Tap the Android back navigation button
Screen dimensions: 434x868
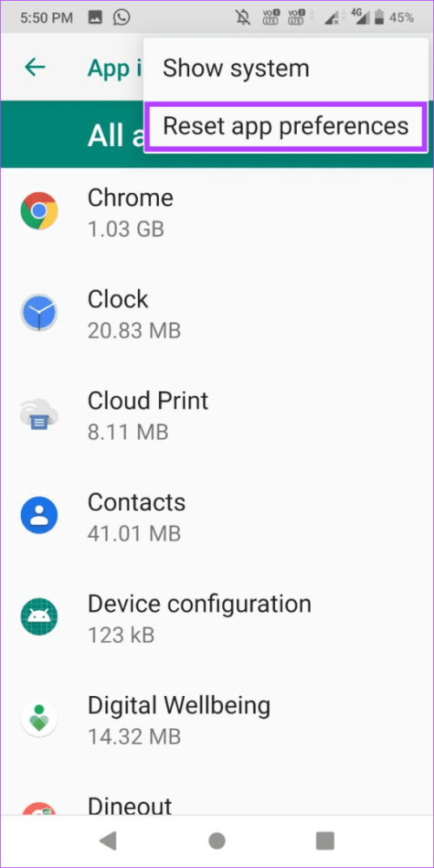click(x=108, y=841)
